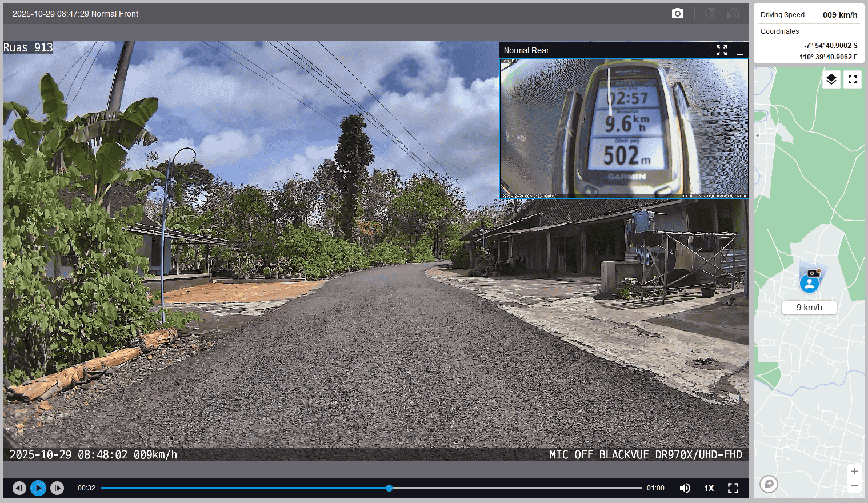Expand the Normal Rear view to fullscreen
This screenshot has height=503, width=868.
coord(722,50)
